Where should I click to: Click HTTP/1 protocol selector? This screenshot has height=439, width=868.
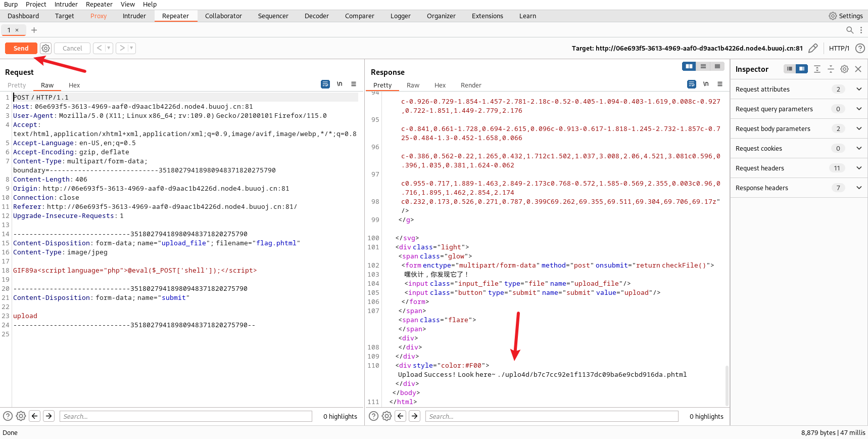[839, 48]
